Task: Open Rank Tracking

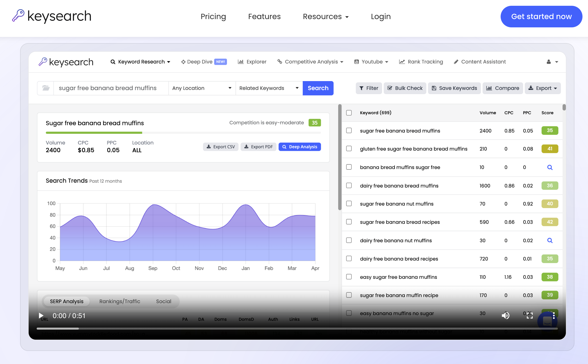Action: click(x=421, y=62)
